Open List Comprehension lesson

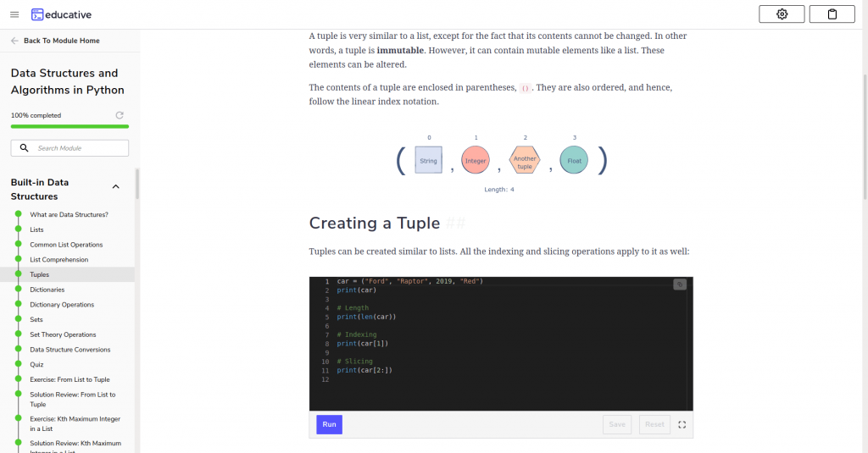[x=59, y=259]
